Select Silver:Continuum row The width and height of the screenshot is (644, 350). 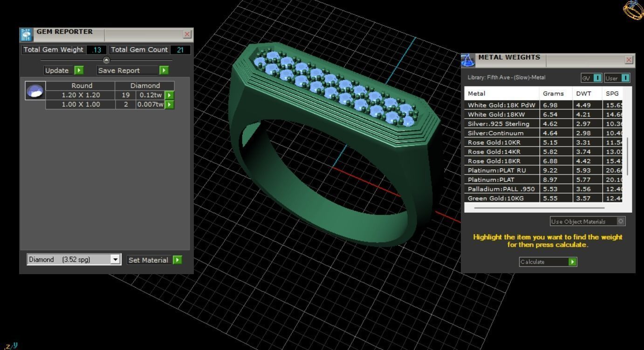[x=543, y=133]
